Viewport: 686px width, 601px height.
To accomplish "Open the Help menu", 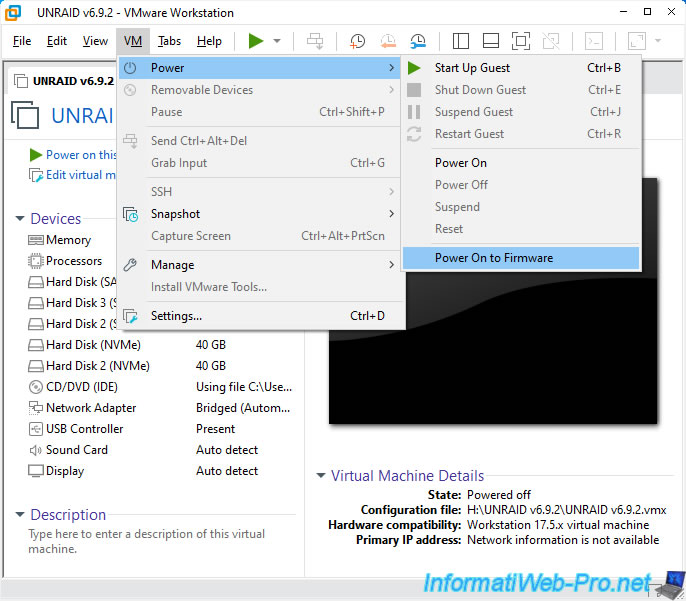I will click(x=209, y=41).
